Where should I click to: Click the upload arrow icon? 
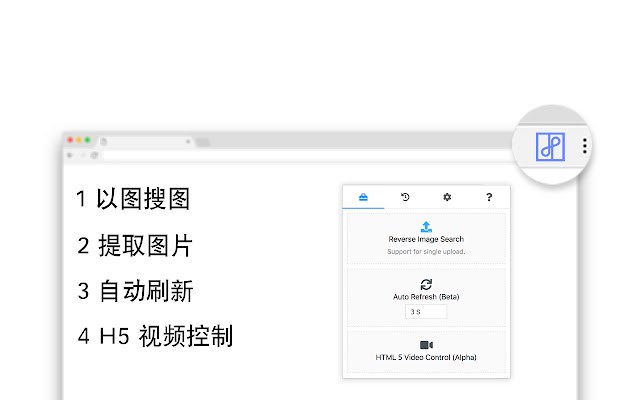426,227
